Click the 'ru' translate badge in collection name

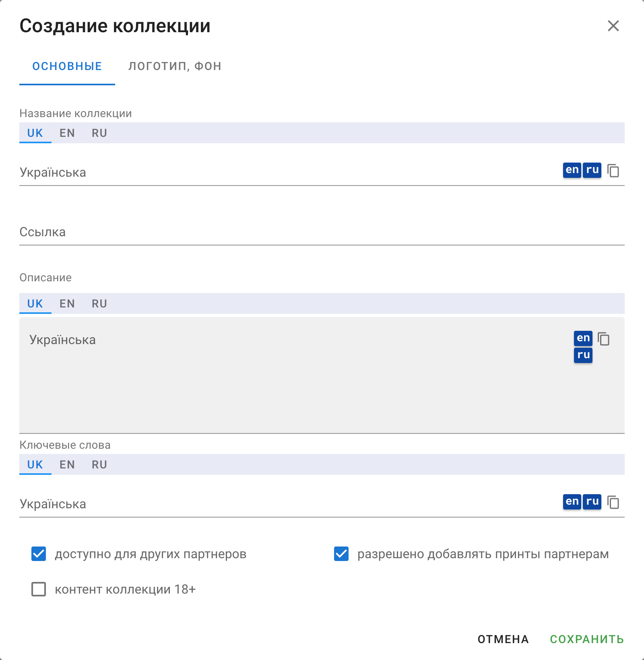click(592, 170)
